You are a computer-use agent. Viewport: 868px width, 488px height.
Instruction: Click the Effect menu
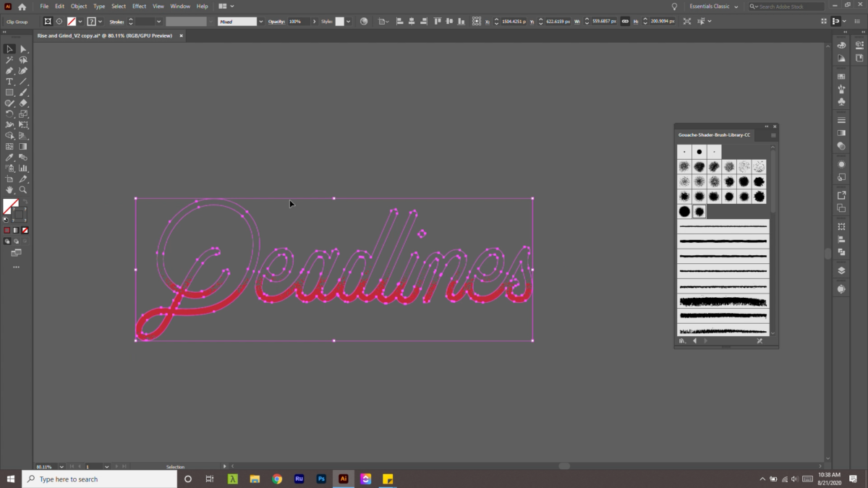coord(139,6)
